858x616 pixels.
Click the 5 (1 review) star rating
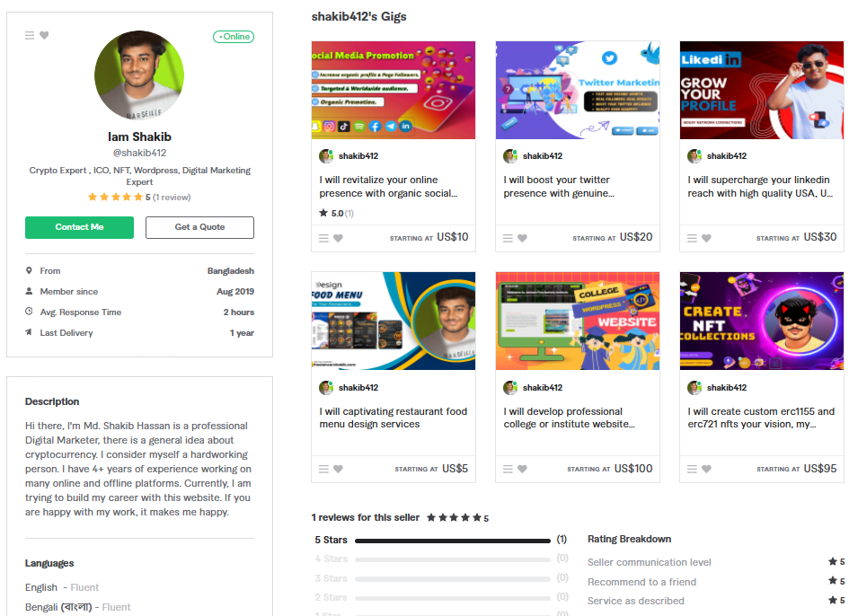(x=139, y=198)
